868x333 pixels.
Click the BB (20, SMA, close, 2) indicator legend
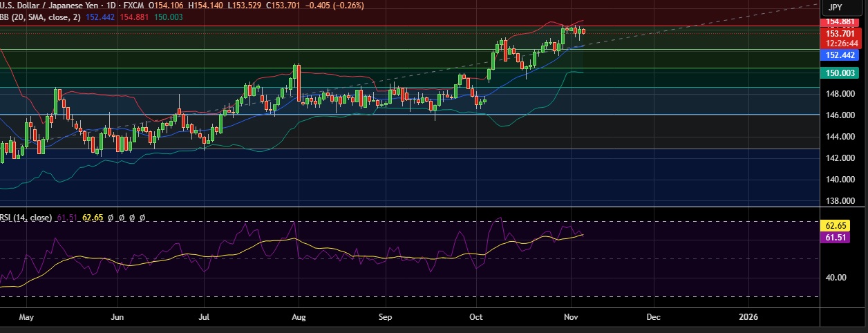click(41, 17)
